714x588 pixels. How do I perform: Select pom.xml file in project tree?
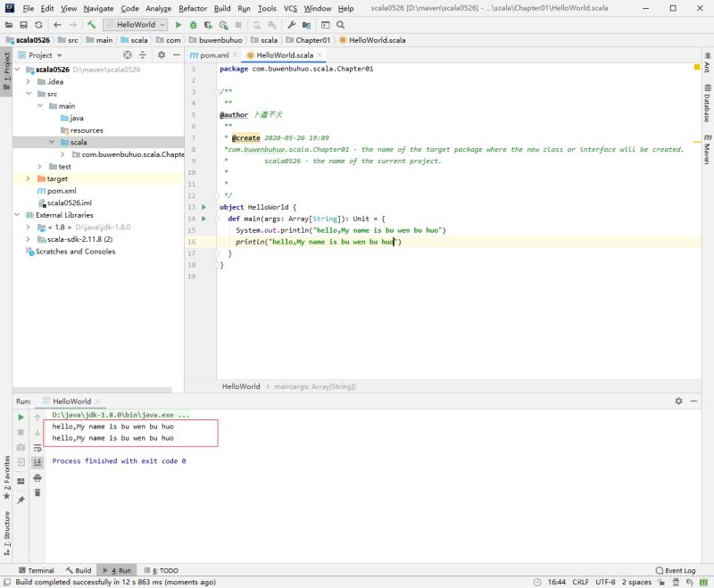[x=61, y=191]
